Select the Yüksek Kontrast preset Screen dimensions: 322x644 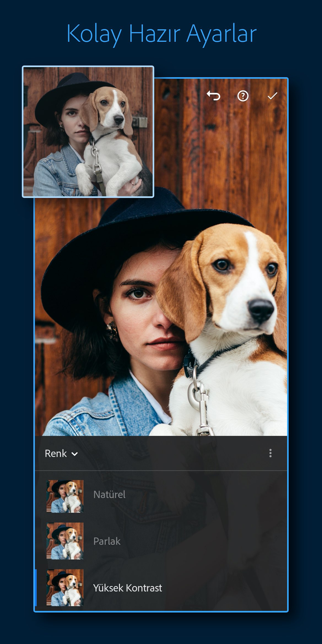(161, 588)
